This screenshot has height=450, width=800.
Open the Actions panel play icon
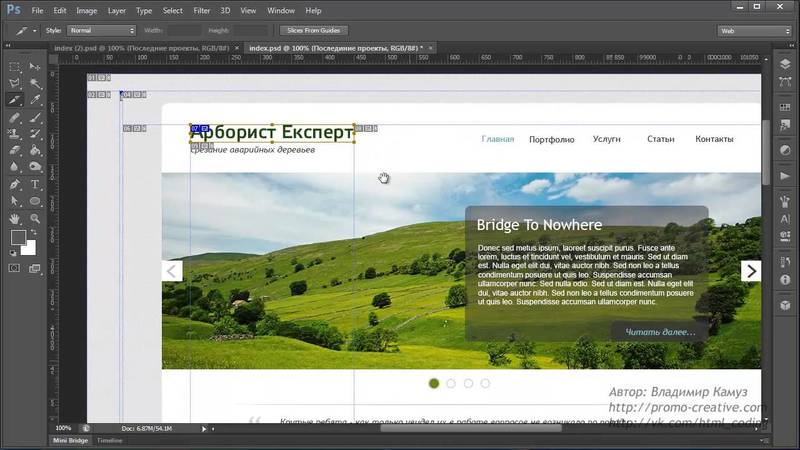click(x=784, y=177)
